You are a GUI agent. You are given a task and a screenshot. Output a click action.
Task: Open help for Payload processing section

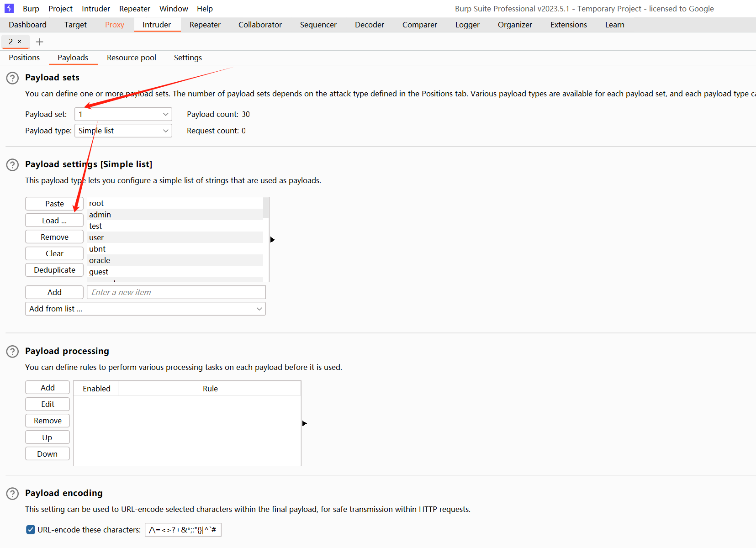click(x=12, y=352)
